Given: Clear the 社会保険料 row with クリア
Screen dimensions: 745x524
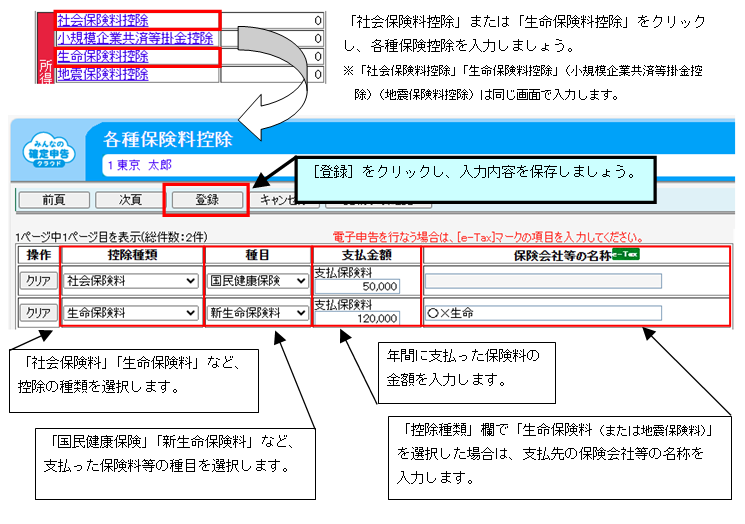Looking at the screenshot, I should (x=38, y=281).
